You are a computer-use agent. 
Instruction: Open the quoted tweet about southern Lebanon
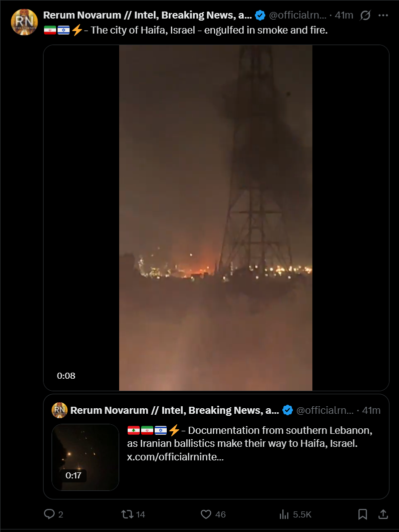[216, 446]
